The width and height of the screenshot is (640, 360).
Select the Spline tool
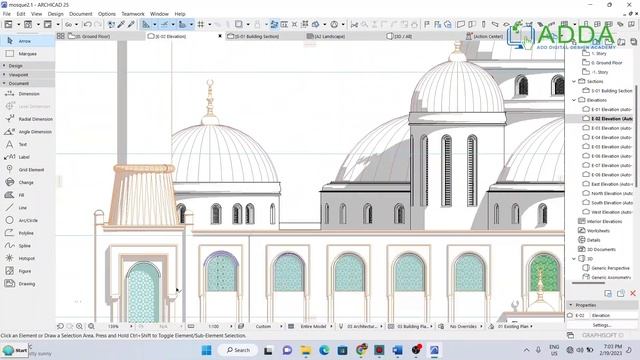[27, 245]
